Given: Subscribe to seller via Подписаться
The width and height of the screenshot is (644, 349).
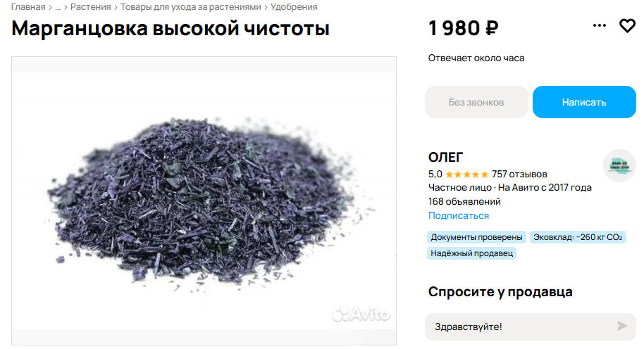Looking at the screenshot, I should click(459, 216).
